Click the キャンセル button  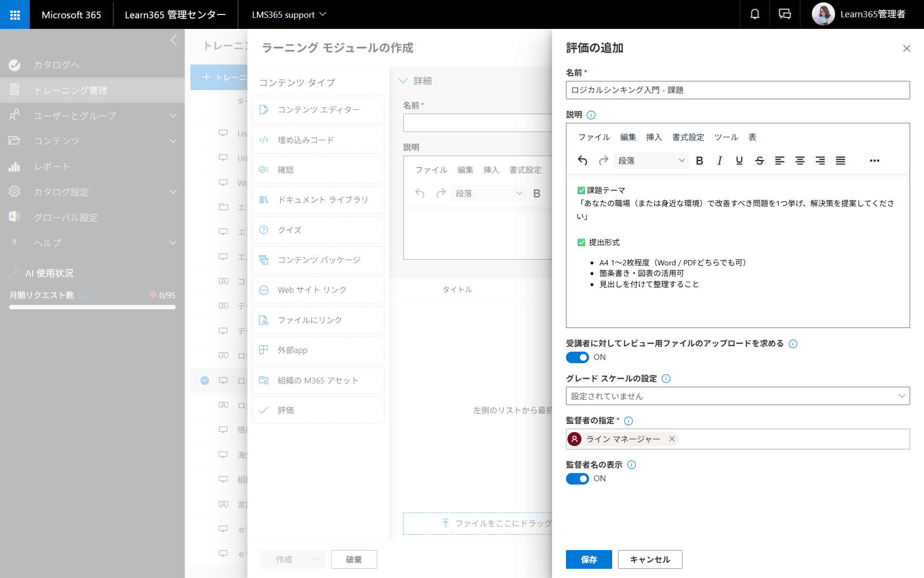point(650,559)
